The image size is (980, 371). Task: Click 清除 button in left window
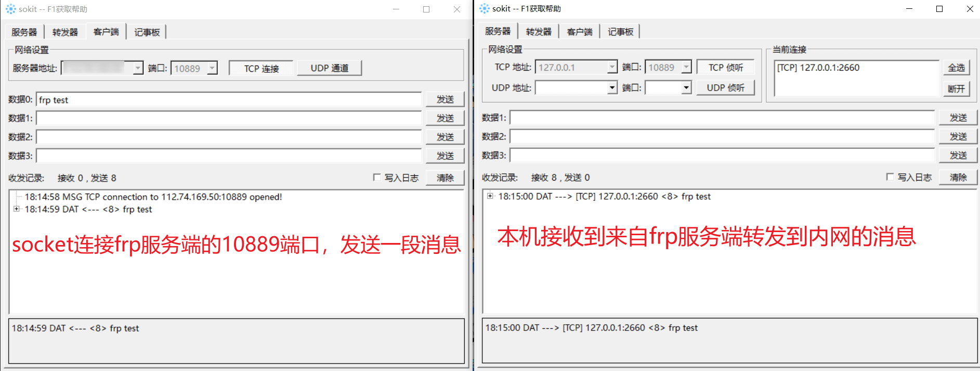coord(445,177)
